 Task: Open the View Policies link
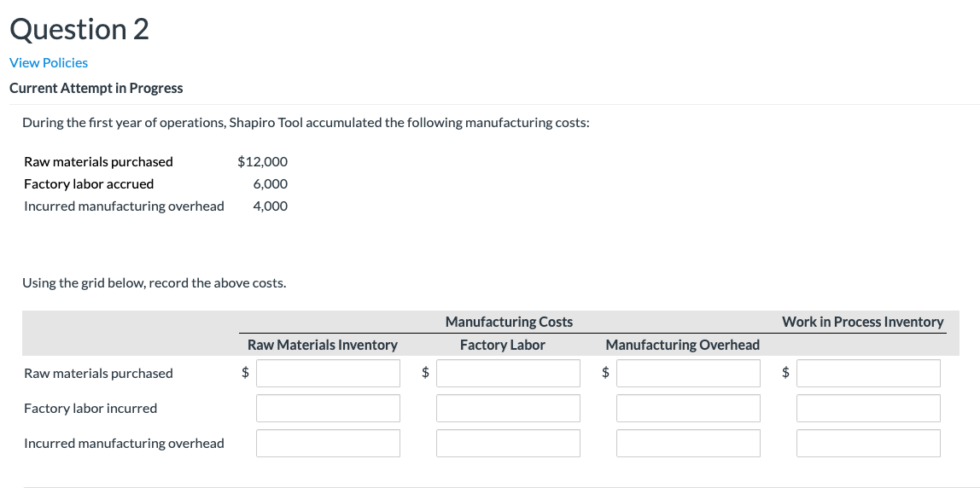(x=48, y=62)
